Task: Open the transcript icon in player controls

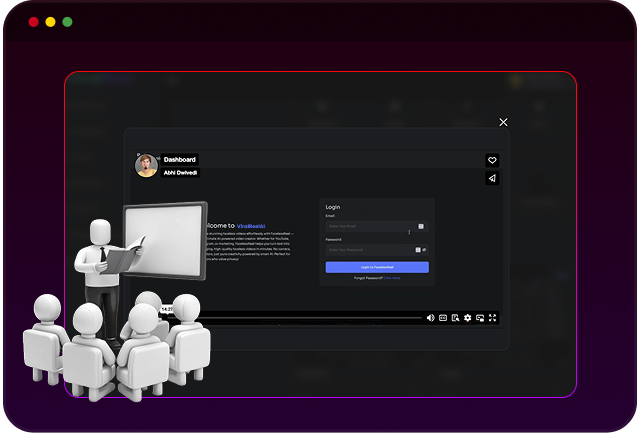Action: 455,318
